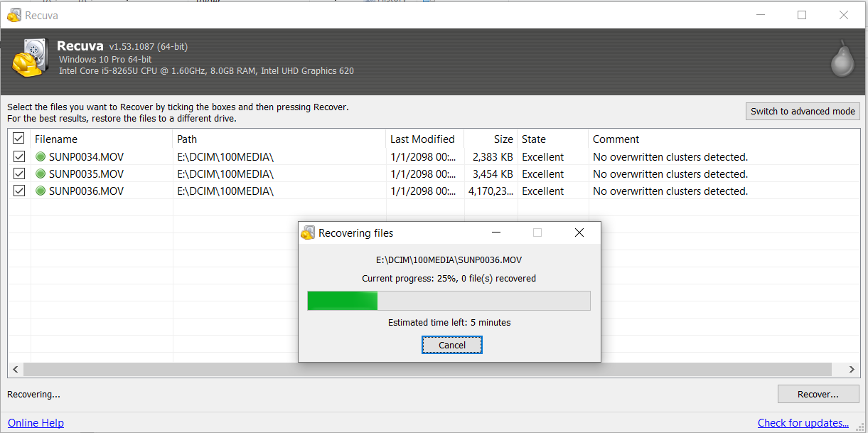
Task: Click green status dot for SUNP0036.MOV
Action: tap(41, 191)
